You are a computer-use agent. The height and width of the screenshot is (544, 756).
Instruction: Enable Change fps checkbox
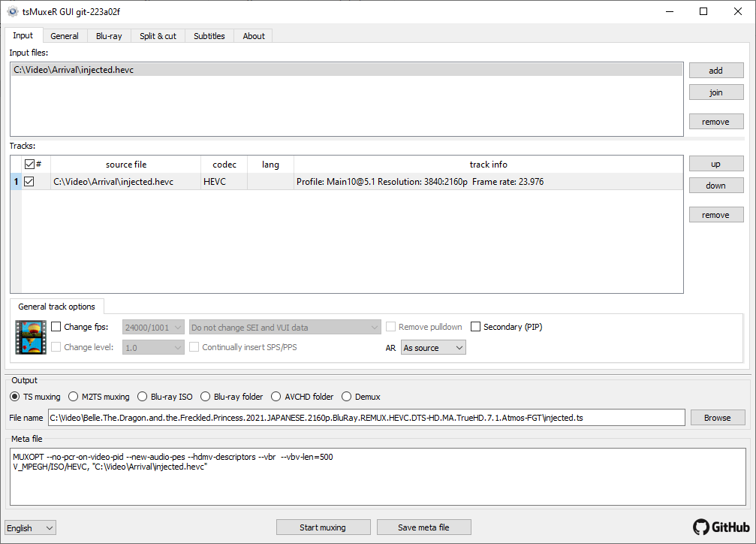click(56, 327)
